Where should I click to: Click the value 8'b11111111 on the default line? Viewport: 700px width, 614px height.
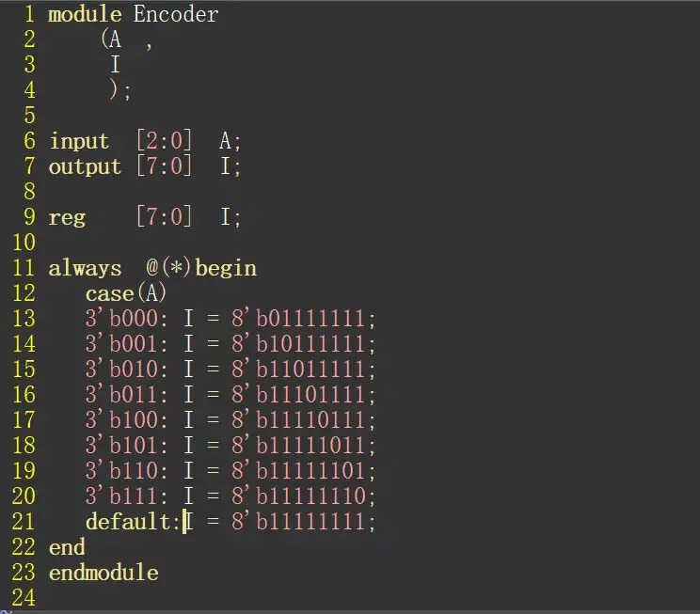point(304,522)
